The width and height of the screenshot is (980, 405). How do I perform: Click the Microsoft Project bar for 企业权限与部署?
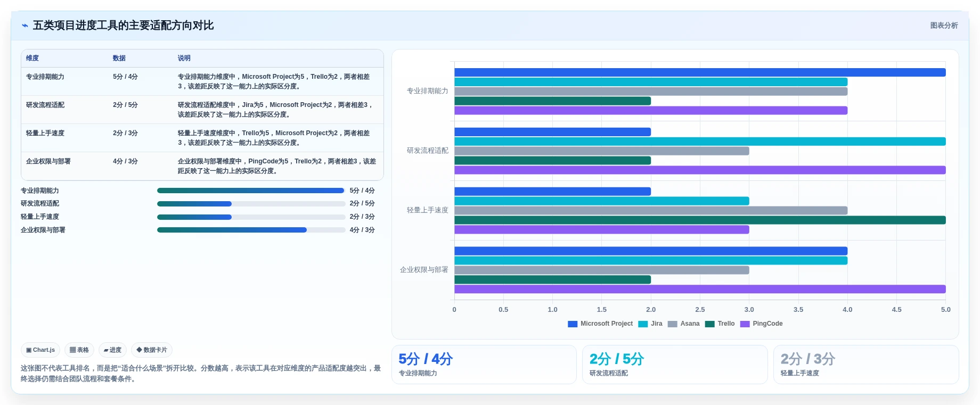(x=651, y=251)
